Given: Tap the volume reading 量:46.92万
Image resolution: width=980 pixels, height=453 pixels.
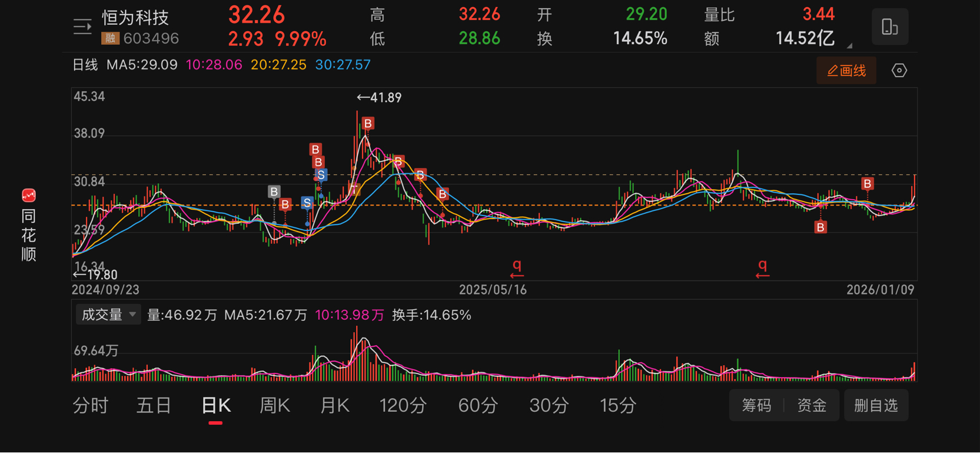Looking at the screenshot, I should tap(182, 315).
